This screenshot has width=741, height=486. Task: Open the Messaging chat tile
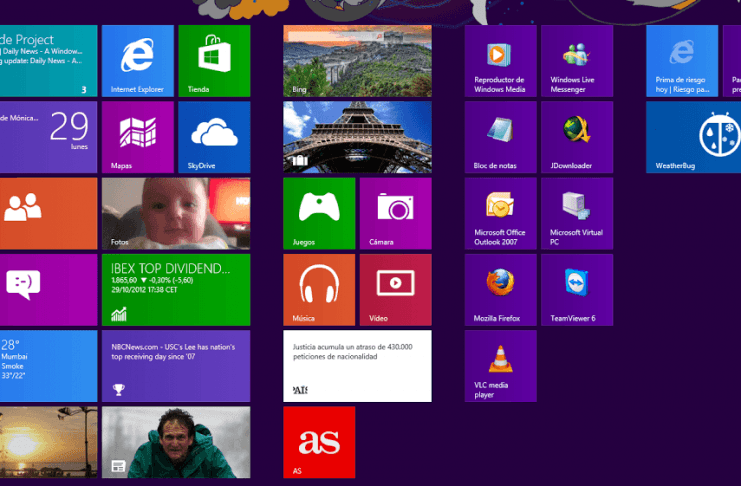click(49, 290)
